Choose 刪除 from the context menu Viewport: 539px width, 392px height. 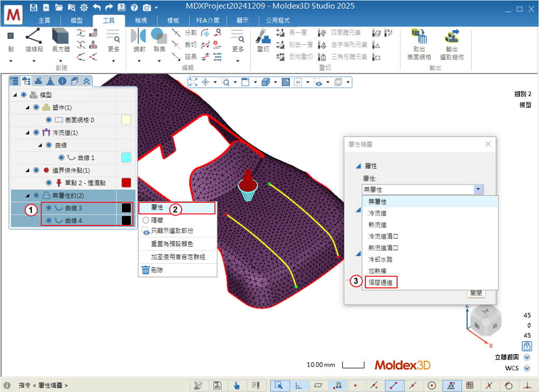(x=177, y=270)
